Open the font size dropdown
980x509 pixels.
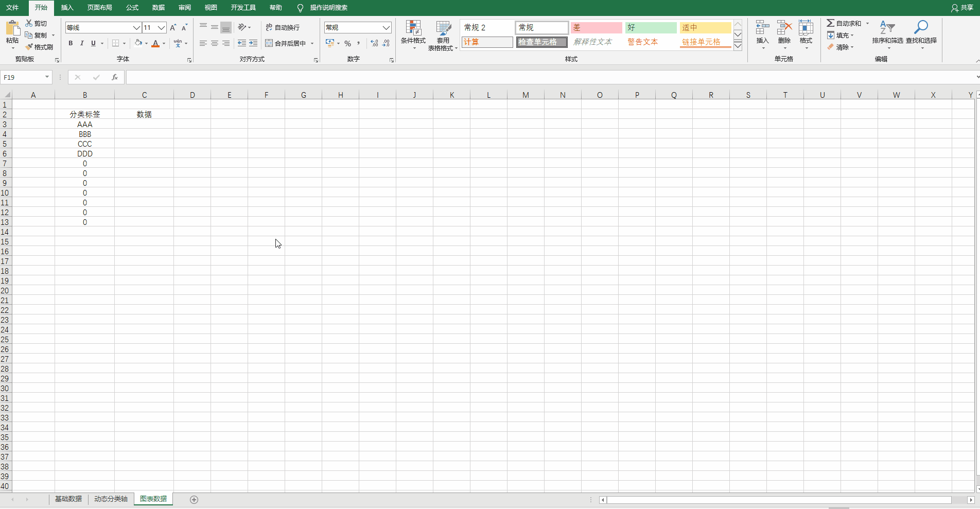point(161,27)
